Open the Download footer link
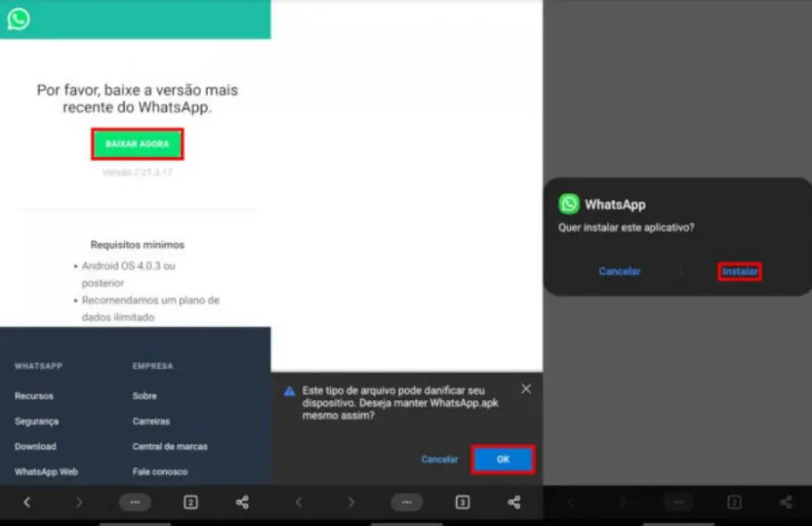 pos(35,447)
